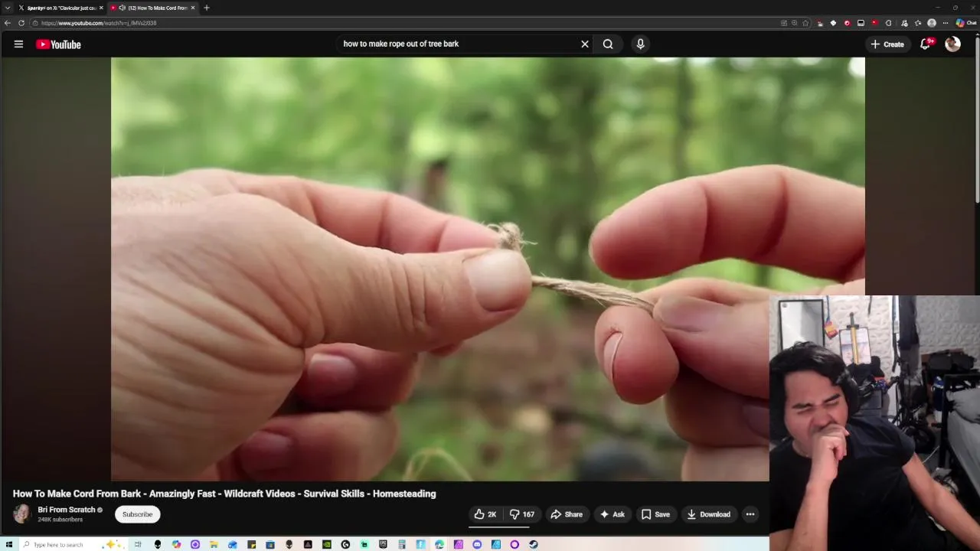Open Calculator from the taskbar

tap(401, 544)
